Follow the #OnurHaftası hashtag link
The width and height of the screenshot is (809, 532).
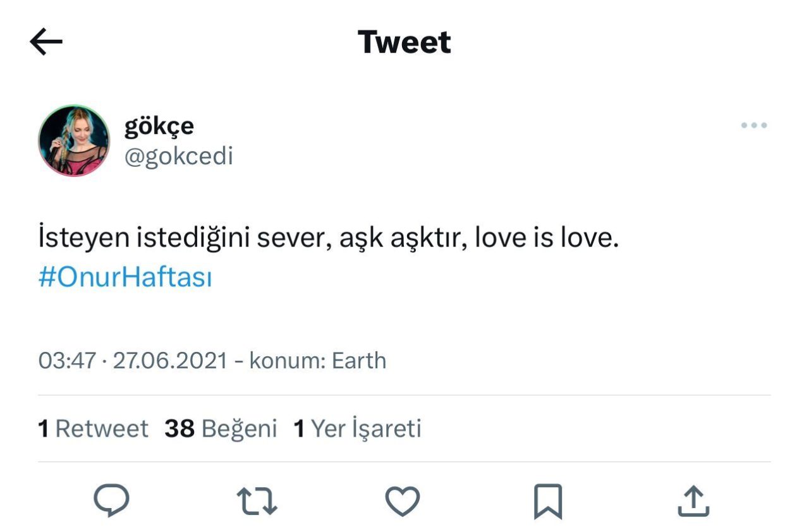125,277
